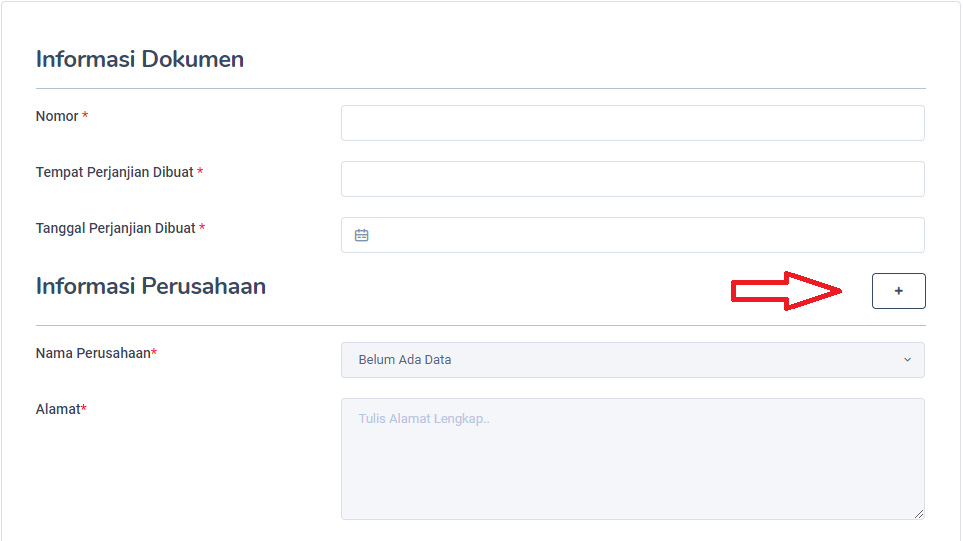
Task: Select the Nama Perusahaan label text
Action: 93,353
